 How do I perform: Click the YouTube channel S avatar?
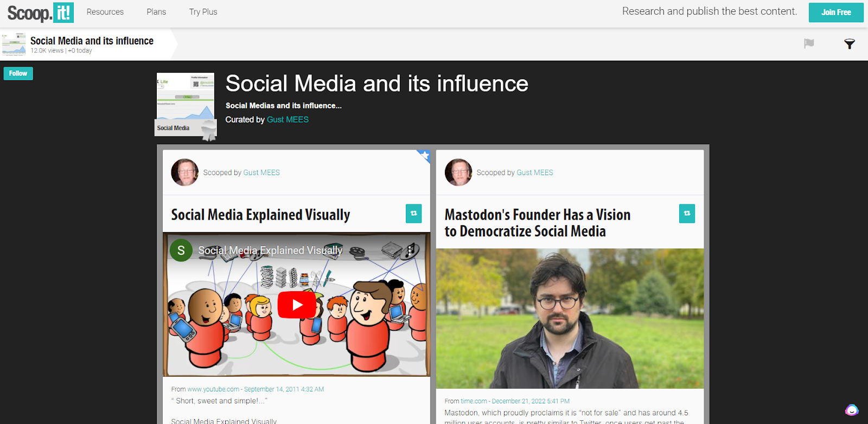[x=181, y=250]
